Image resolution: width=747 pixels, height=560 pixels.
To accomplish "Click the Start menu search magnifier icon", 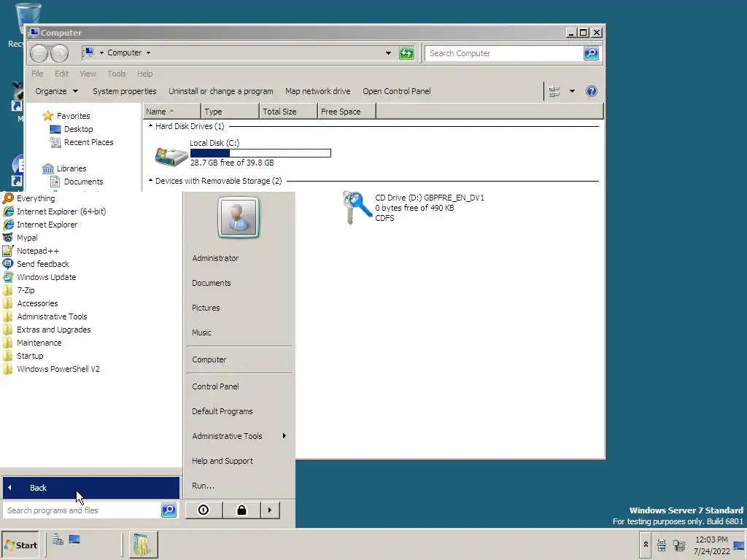I will [169, 510].
